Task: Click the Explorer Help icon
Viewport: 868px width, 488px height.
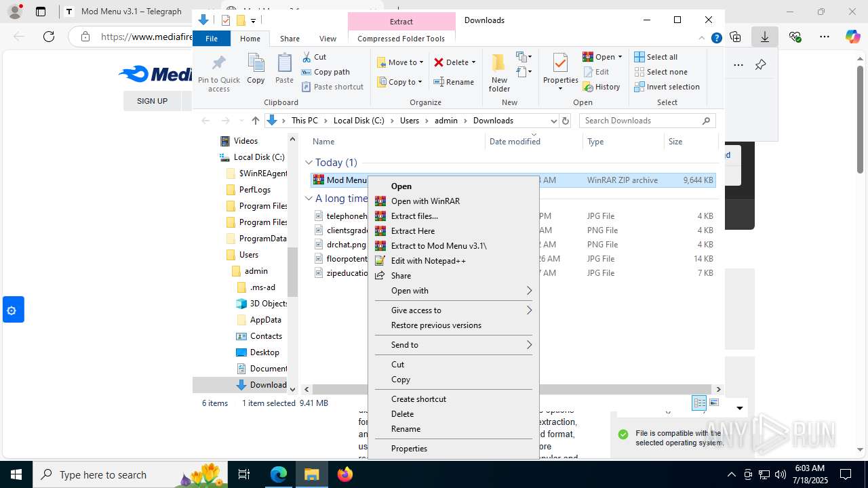Action: (716, 39)
